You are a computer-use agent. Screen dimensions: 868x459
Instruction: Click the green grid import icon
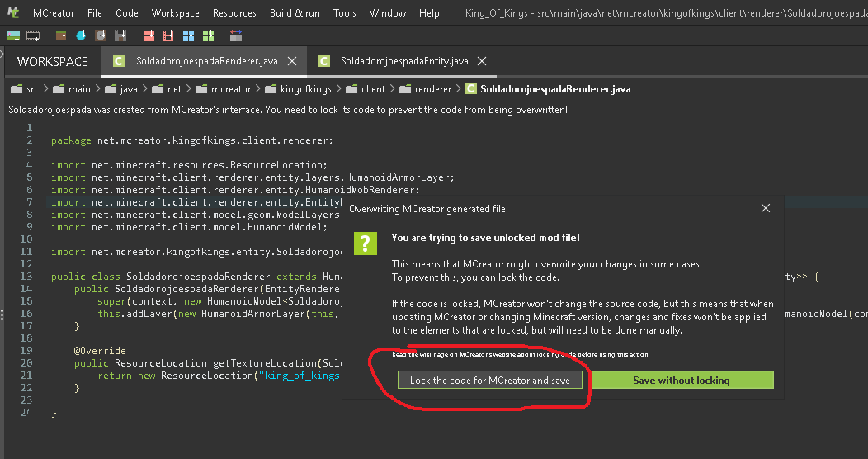coord(208,36)
